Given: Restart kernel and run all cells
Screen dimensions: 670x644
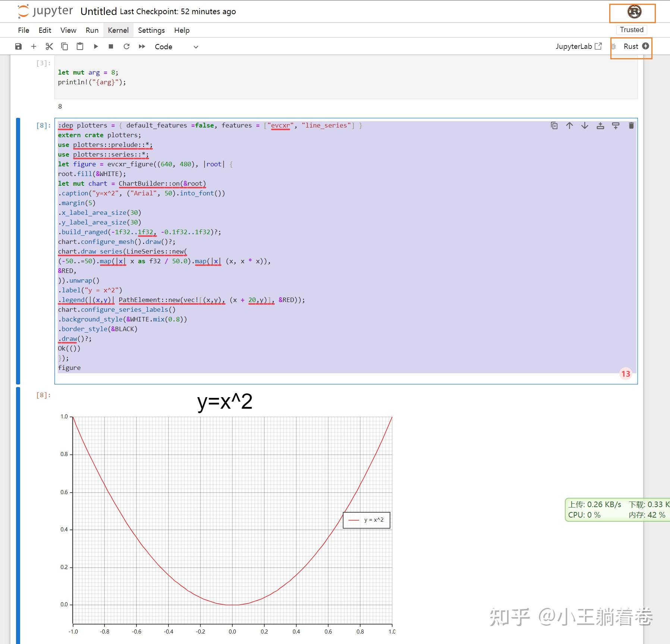Looking at the screenshot, I should [x=142, y=46].
